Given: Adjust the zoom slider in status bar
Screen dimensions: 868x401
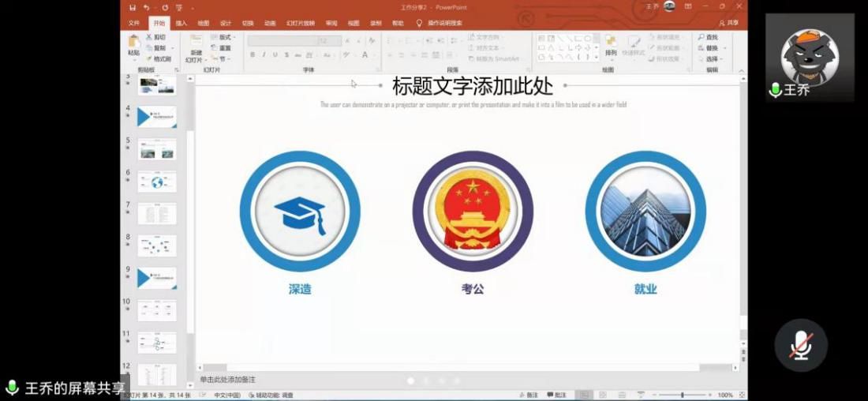Looking at the screenshot, I should [x=682, y=395].
